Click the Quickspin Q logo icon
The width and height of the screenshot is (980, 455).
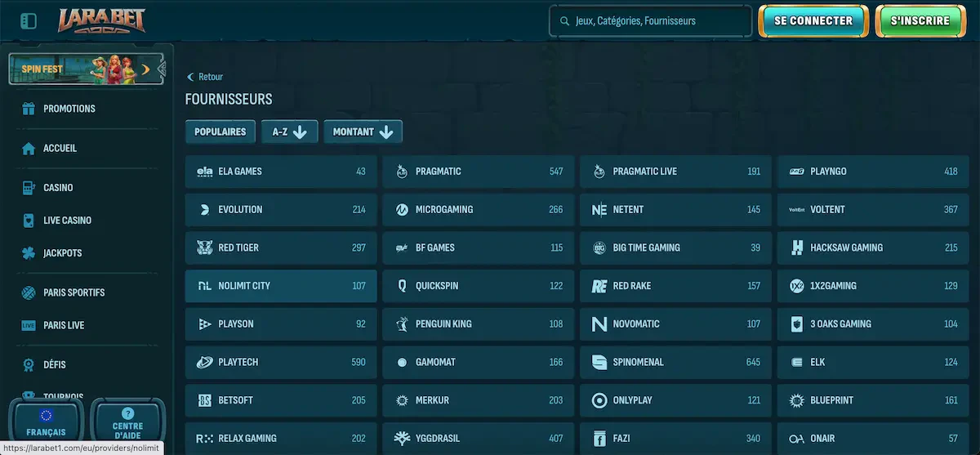[x=402, y=286]
